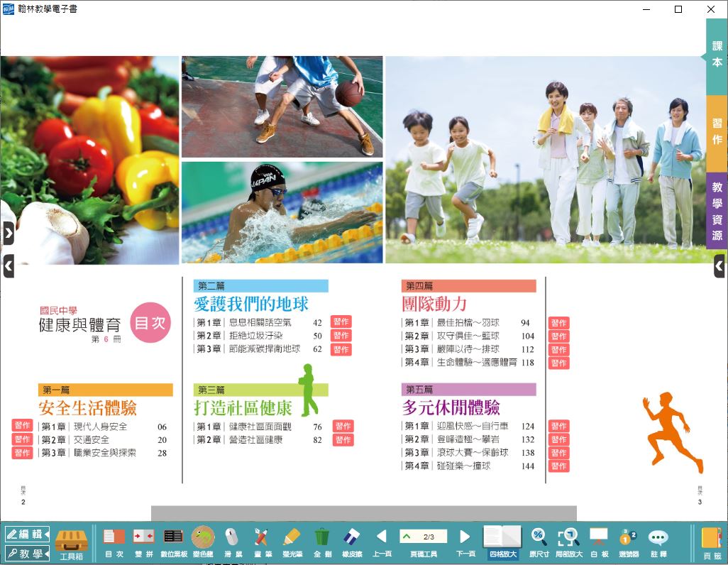Open the 習作 side tab
This screenshot has height=565, width=728.
717,133
